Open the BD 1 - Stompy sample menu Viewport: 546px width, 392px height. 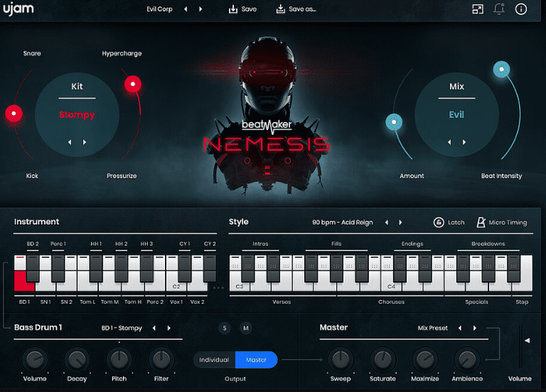coord(122,328)
